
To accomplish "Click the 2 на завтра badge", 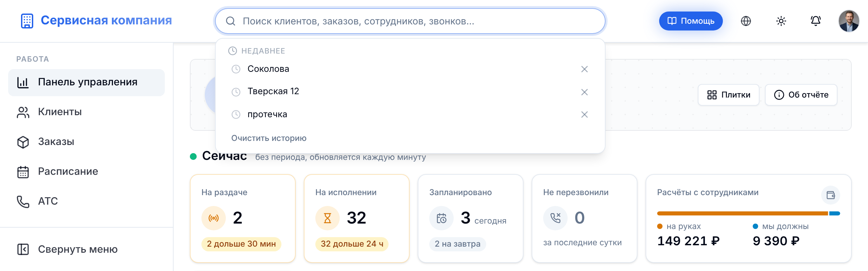I will pos(457,244).
